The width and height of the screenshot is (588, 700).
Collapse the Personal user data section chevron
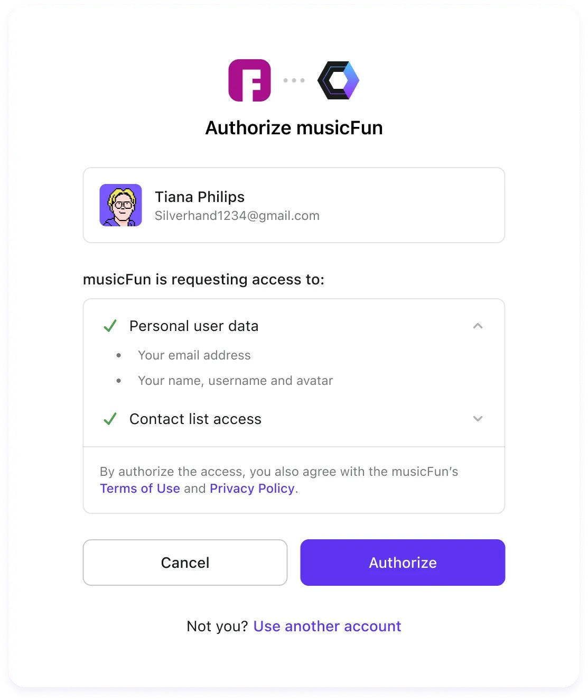click(x=478, y=326)
